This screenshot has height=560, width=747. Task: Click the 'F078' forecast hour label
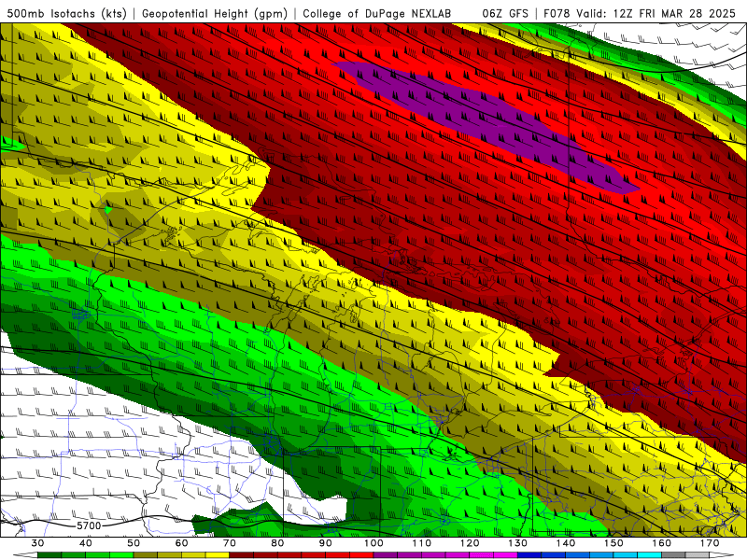click(x=557, y=13)
